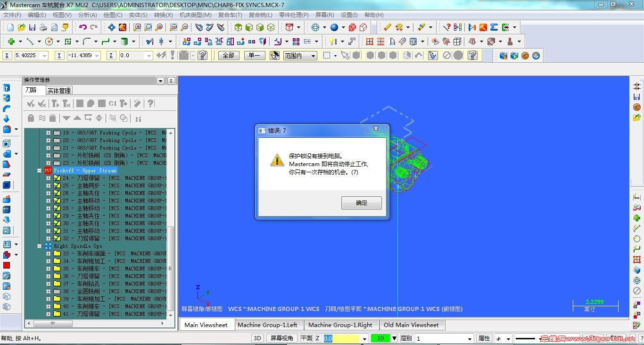This screenshot has height=345, width=644.
Task: Click the Print icon in toolbar
Action: coord(43,27)
